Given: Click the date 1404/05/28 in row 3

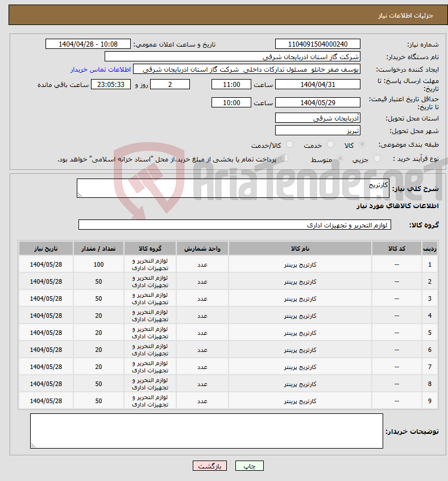Looking at the screenshot, I should (x=46, y=298).
